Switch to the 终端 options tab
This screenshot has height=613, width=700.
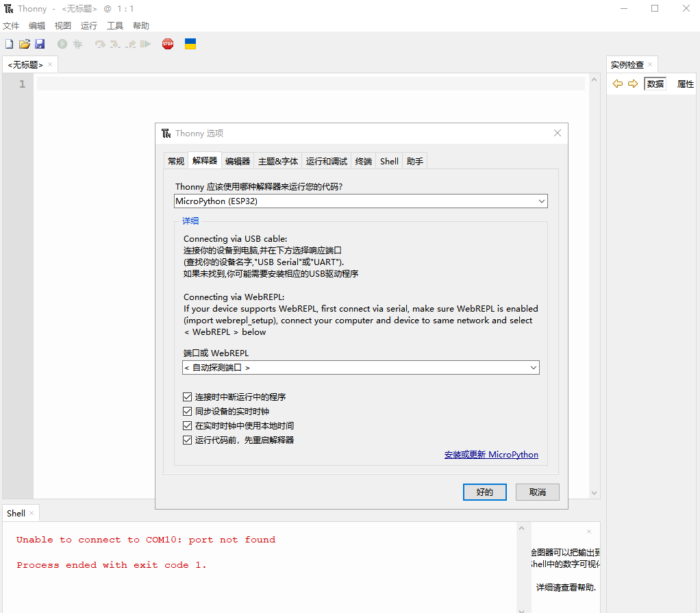coord(364,161)
